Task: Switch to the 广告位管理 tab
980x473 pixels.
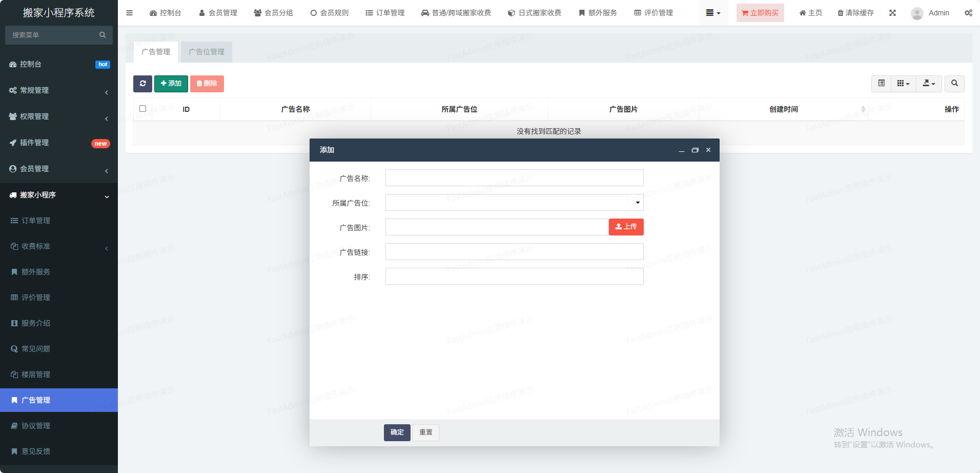Action: (207, 52)
